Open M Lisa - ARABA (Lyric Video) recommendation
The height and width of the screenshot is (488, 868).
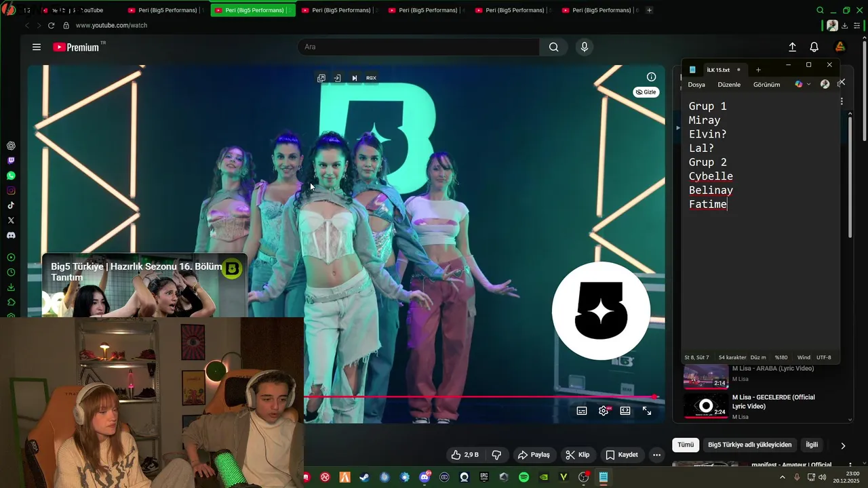pos(773,369)
